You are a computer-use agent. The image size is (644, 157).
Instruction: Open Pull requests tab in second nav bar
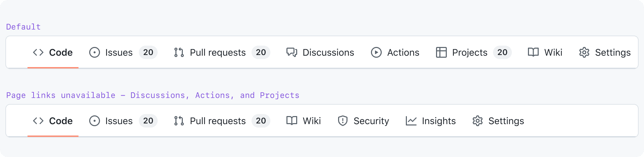coord(222,121)
